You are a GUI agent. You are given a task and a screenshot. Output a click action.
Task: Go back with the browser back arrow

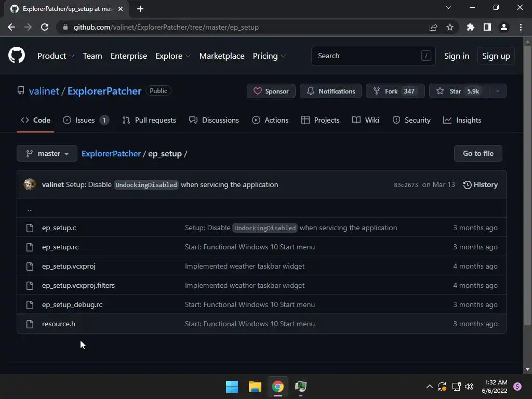(x=11, y=27)
